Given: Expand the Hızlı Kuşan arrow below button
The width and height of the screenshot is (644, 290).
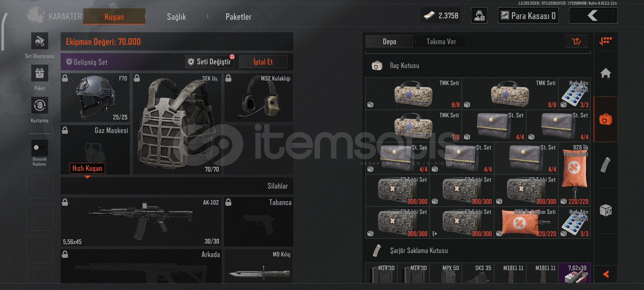Looking at the screenshot, I should click(87, 177).
